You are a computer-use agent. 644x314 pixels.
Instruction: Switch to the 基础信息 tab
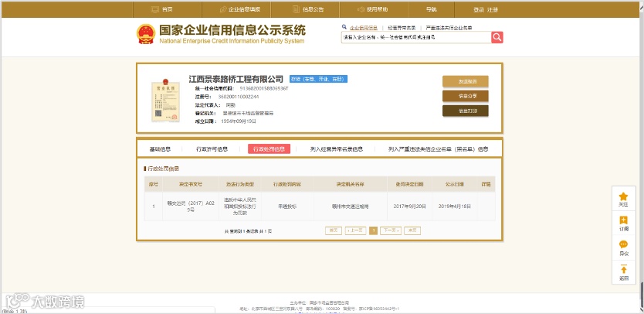click(x=160, y=149)
